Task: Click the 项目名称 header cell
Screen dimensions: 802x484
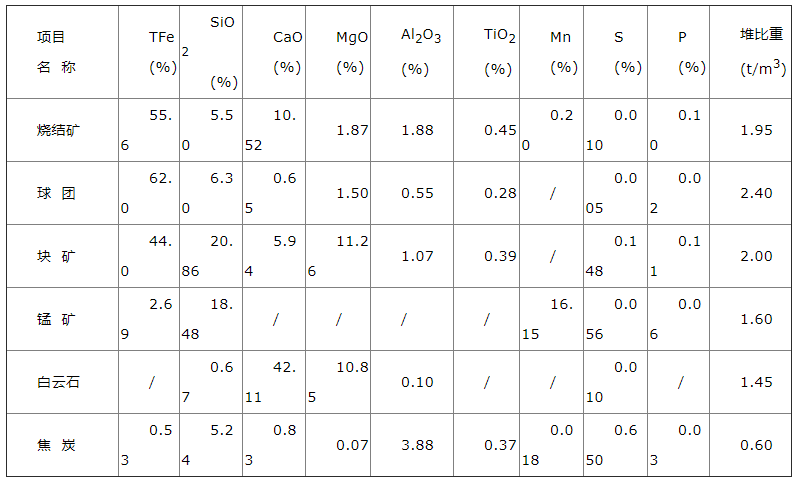Action: tap(62, 52)
